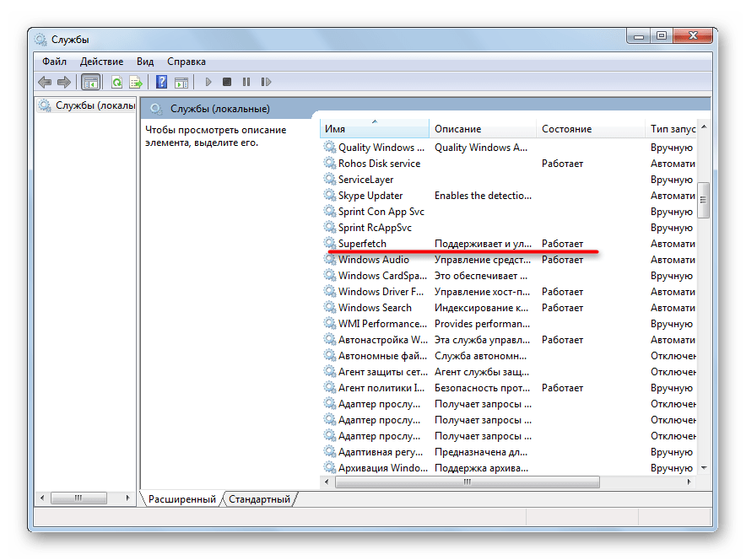Click the Pause service toolbar icon

[x=246, y=82]
